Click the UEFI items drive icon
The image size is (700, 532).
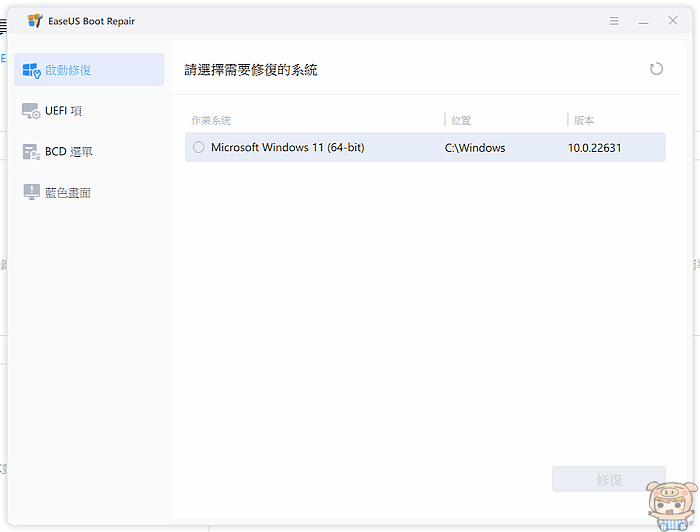click(x=31, y=111)
